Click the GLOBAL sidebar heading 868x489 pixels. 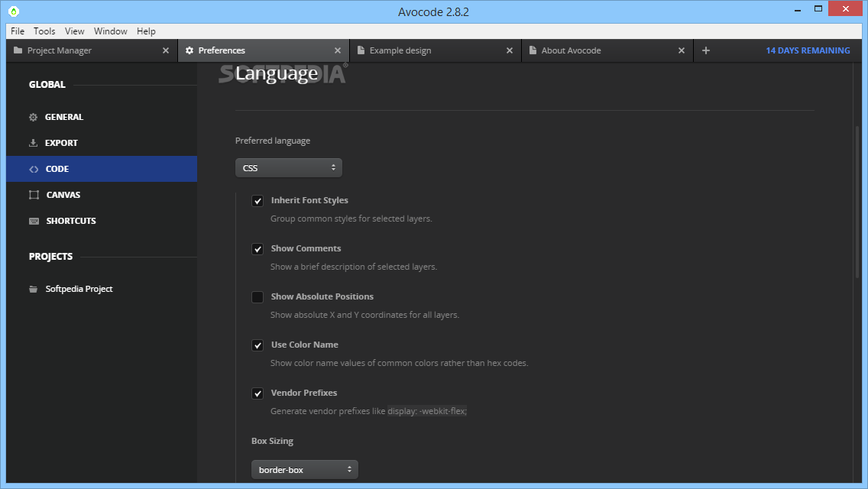[x=47, y=84]
